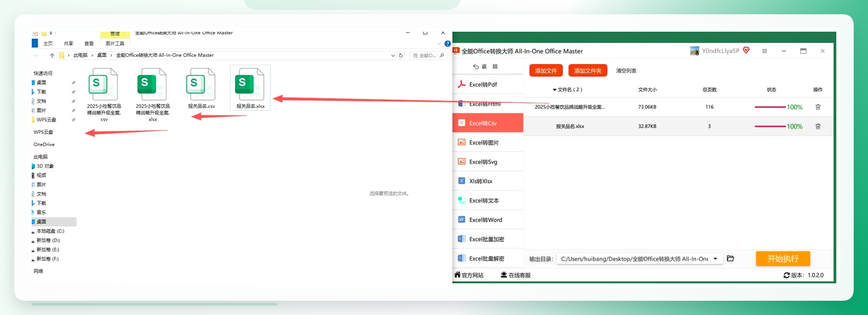Screen dimensions: 868x315
Task: Select 此电脑 in the navigation pane
Action: pos(41,157)
